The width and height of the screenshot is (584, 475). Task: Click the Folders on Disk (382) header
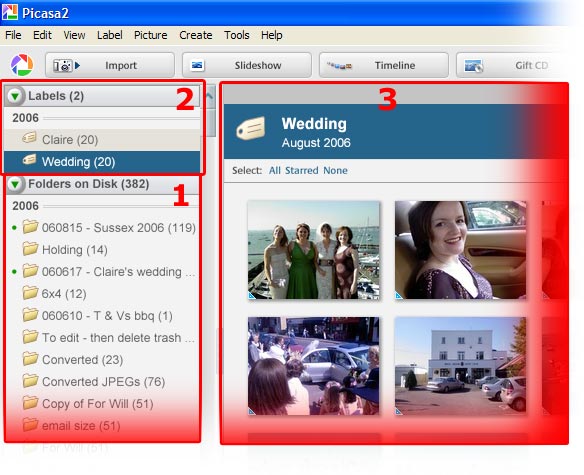89,184
